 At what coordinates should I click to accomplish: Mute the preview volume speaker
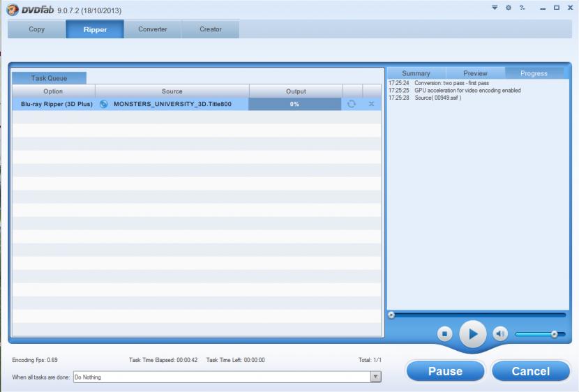click(500, 333)
